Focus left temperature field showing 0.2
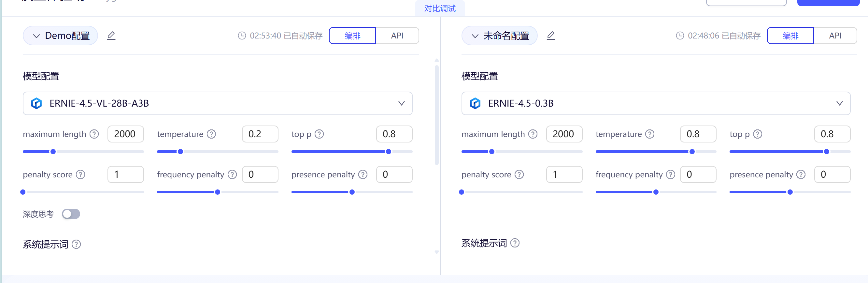868x283 pixels. click(260, 134)
